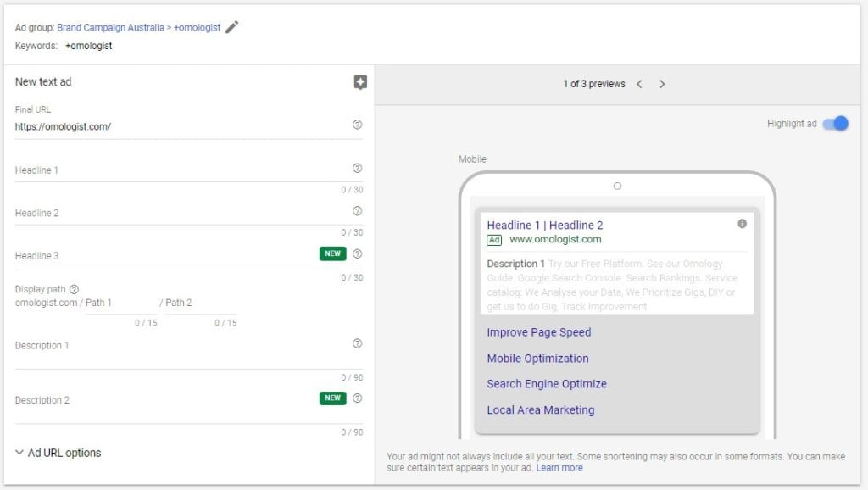Viewport: 868px width, 490px height.
Task: Open help icon for Description 2
Action: pyautogui.click(x=358, y=398)
